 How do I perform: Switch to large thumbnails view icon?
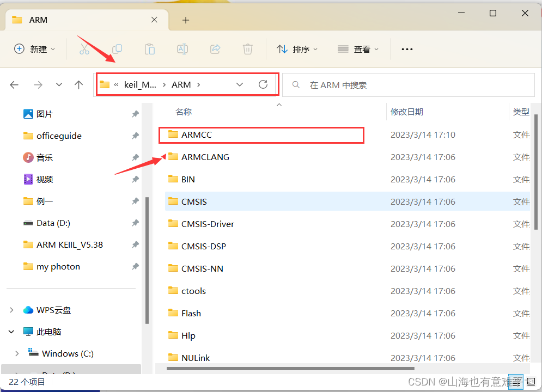point(531,382)
